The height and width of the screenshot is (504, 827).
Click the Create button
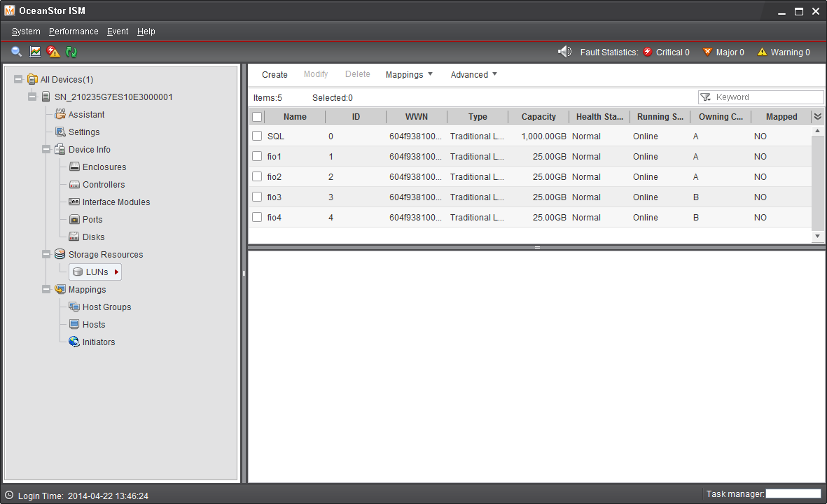click(x=274, y=74)
